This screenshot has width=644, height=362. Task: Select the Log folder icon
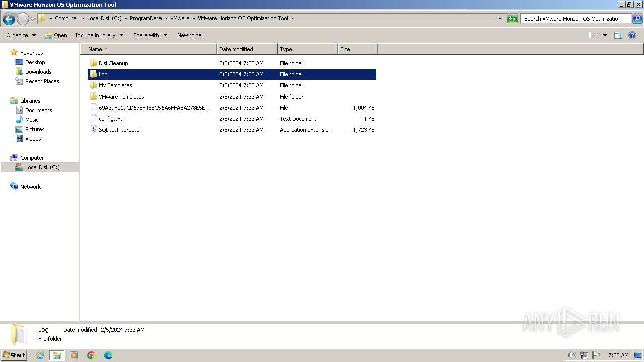tap(93, 74)
